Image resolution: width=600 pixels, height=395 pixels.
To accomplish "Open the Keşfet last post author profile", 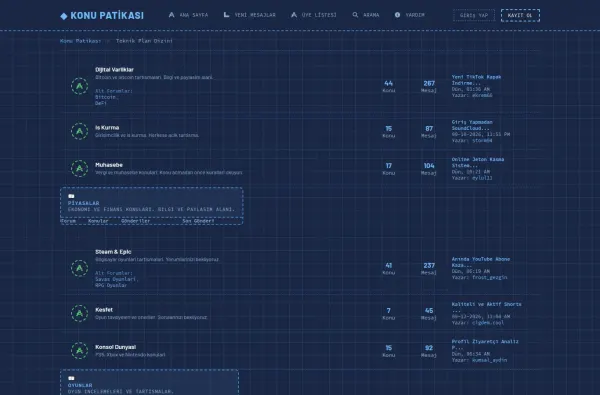I will [x=488, y=323].
